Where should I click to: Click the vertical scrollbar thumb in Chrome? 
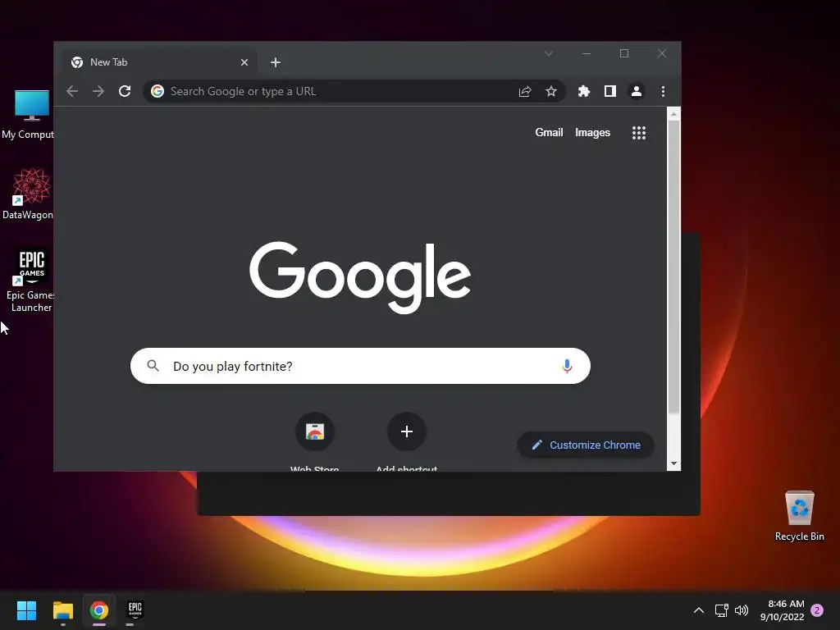[674, 267]
